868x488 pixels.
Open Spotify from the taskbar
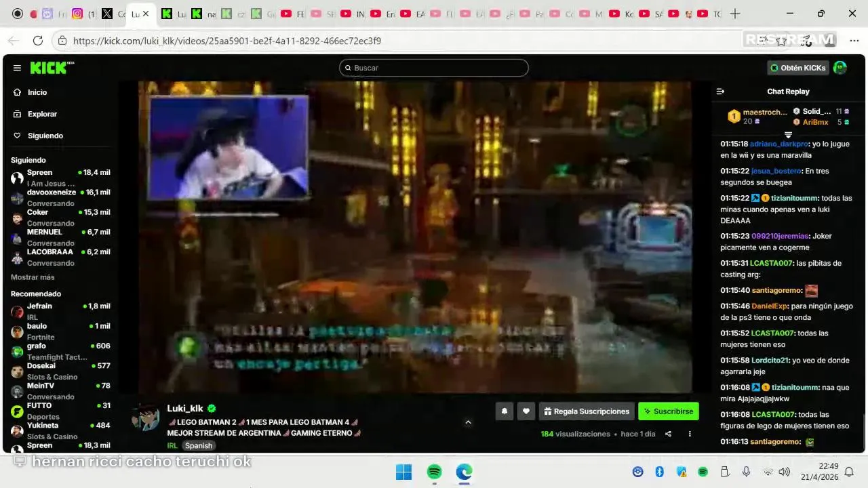435,472
